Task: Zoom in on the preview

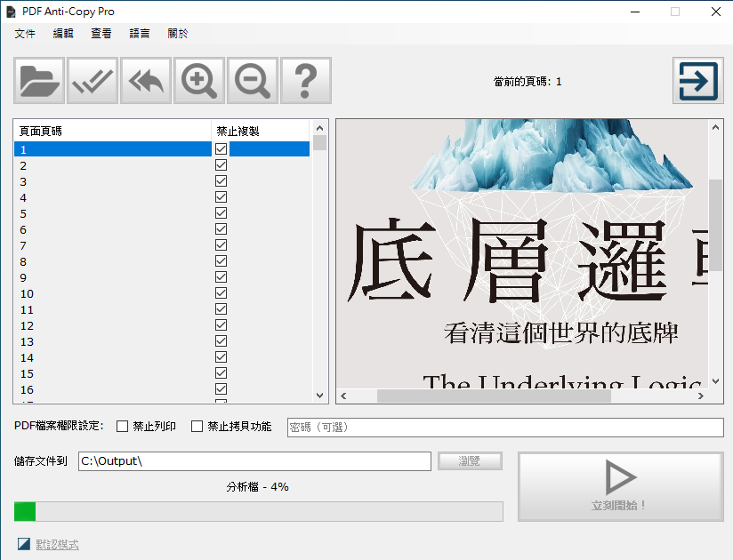Action: pyautogui.click(x=199, y=81)
